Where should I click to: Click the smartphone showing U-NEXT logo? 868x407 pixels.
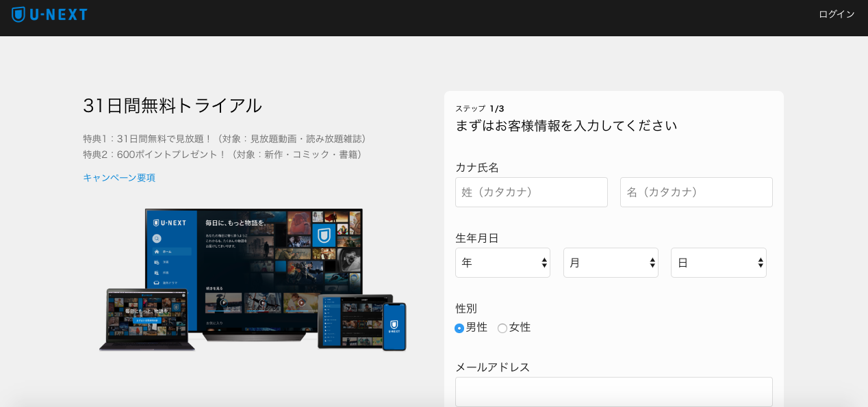pyautogui.click(x=394, y=327)
